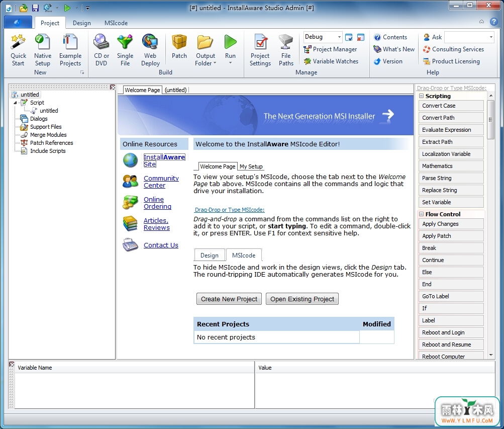Click the Ask icon
The width and height of the screenshot is (504, 429).
427,37
